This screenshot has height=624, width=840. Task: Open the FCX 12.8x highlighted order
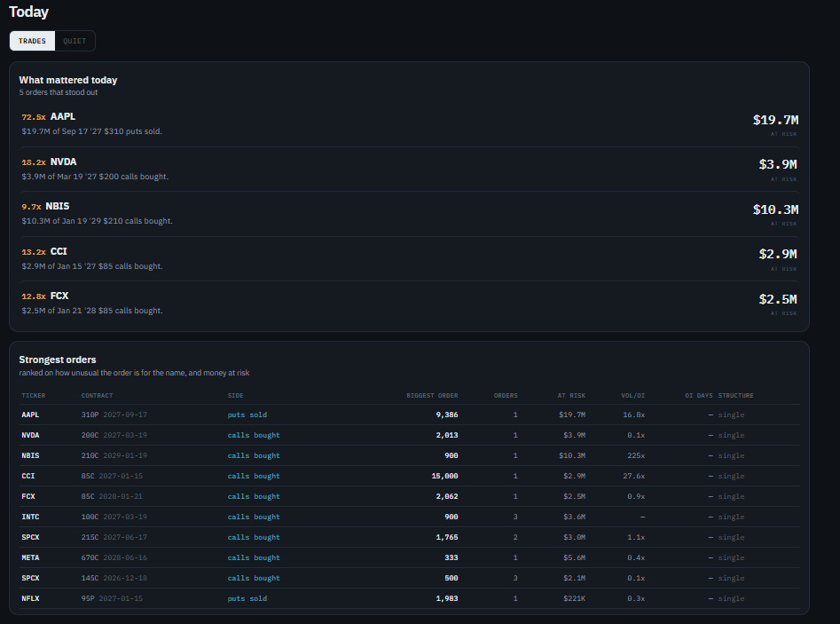point(409,304)
